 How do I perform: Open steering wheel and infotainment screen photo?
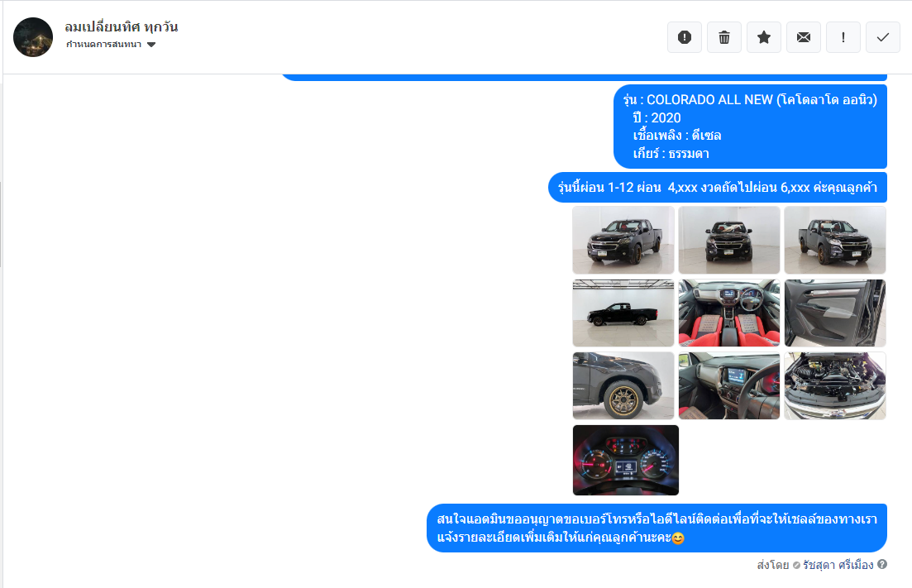(x=729, y=385)
